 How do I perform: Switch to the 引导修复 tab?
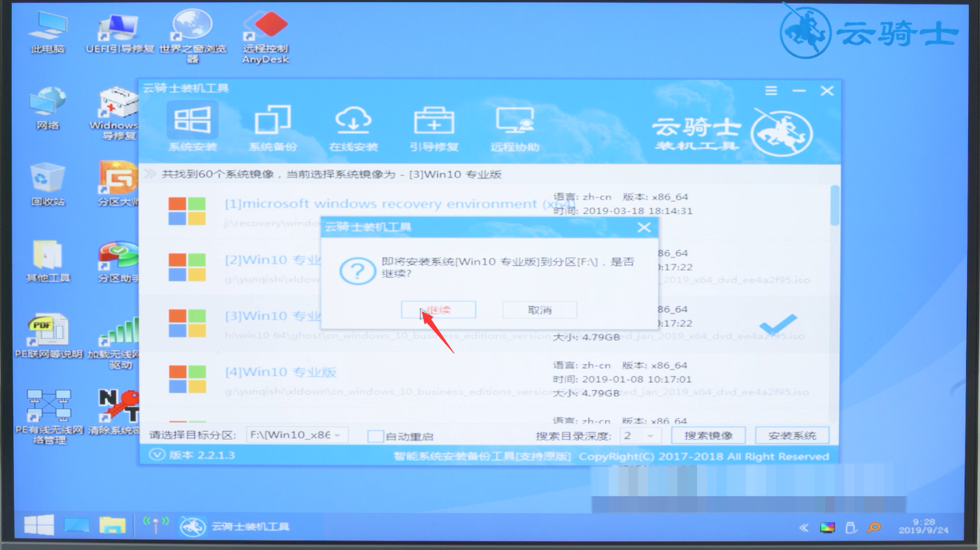[x=434, y=127]
